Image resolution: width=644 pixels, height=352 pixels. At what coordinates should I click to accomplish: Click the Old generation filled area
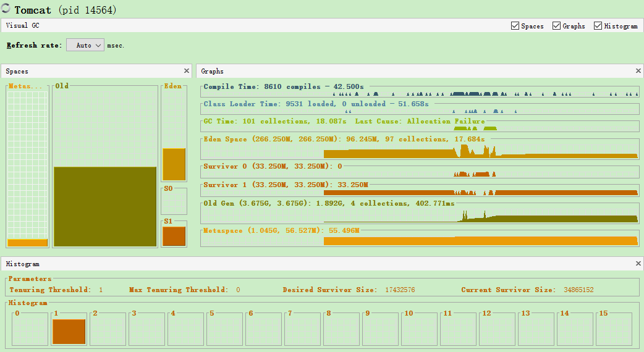[x=105, y=206]
